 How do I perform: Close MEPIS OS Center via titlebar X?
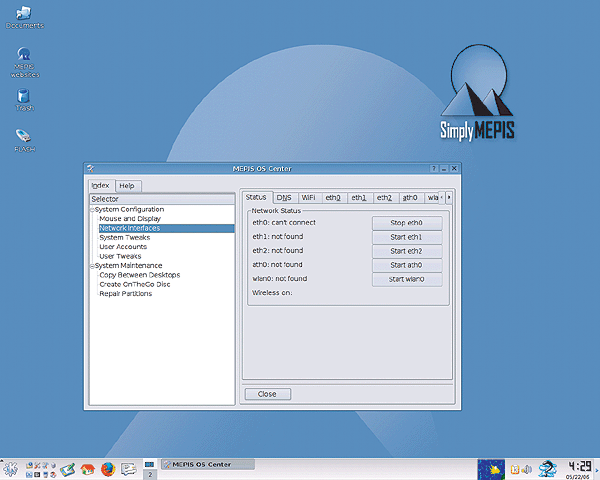454,168
